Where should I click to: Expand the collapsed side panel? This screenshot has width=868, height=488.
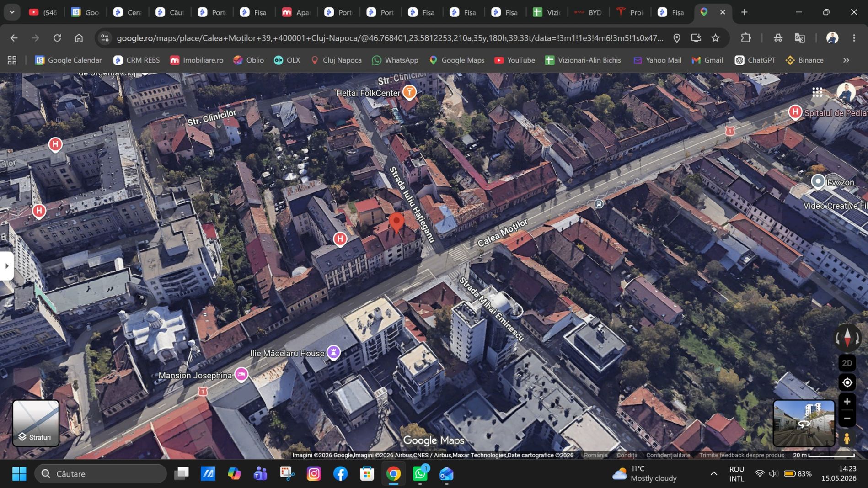6,265
